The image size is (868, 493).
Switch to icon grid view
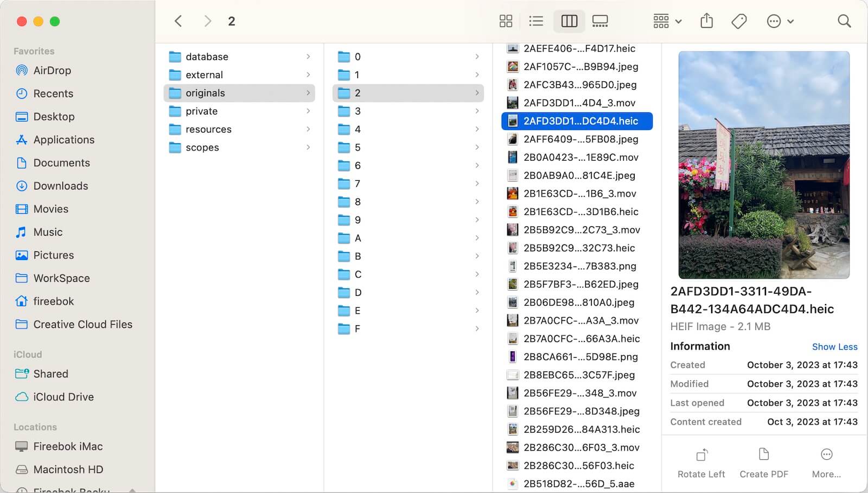(x=506, y=21)
